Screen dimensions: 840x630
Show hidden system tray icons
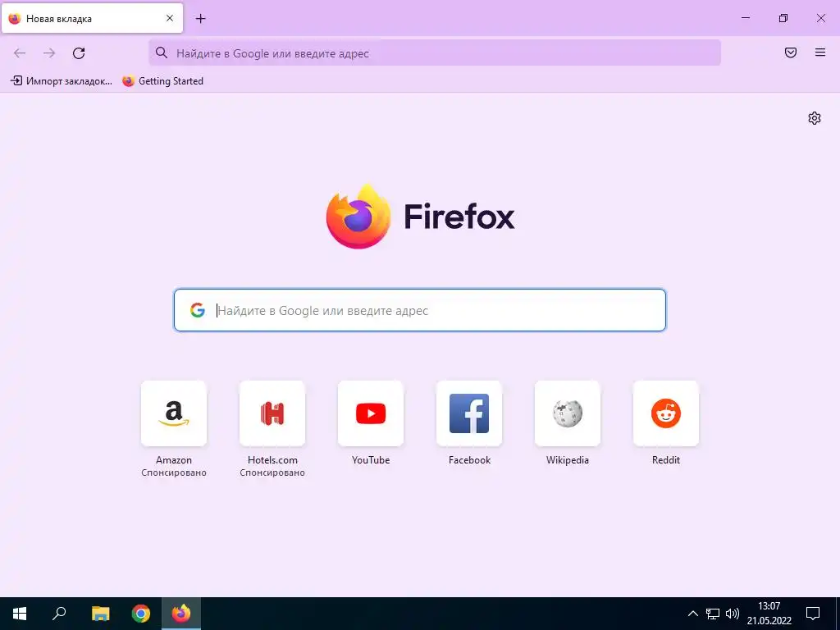coord(692,614)
